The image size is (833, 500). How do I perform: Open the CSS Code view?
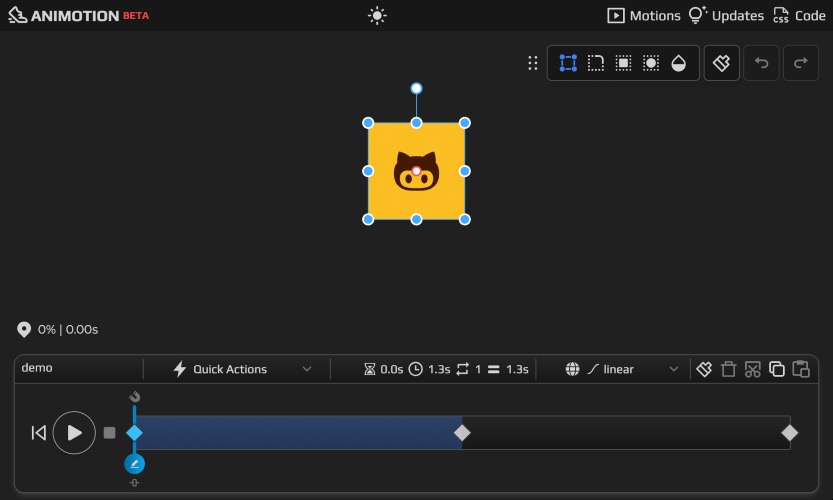[x=800, y=15]
